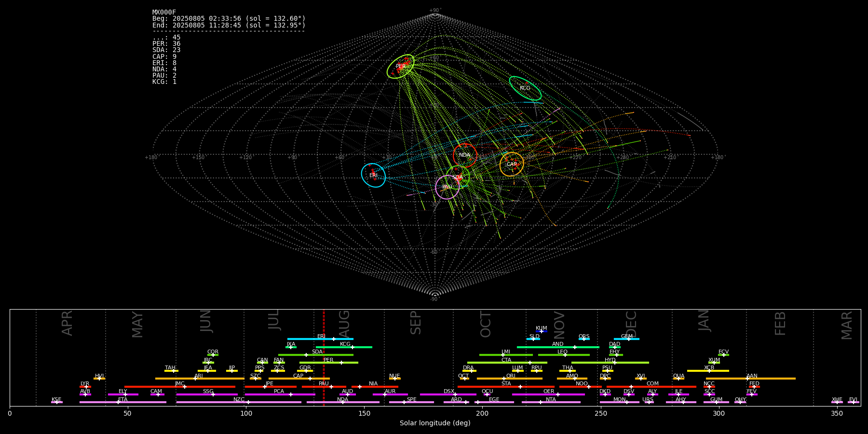Click legend entry 'PAU: 2'
Screen dimensions: 868x434
coord(164,75)
